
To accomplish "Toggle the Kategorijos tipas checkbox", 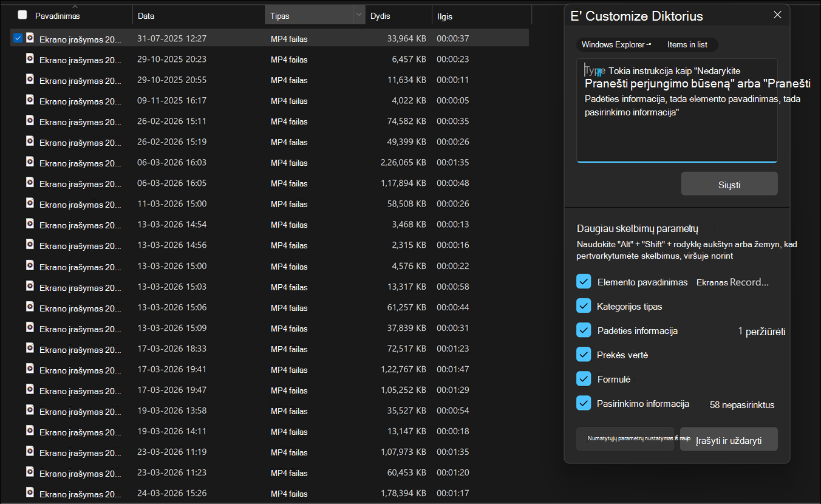I will point(584,306).
